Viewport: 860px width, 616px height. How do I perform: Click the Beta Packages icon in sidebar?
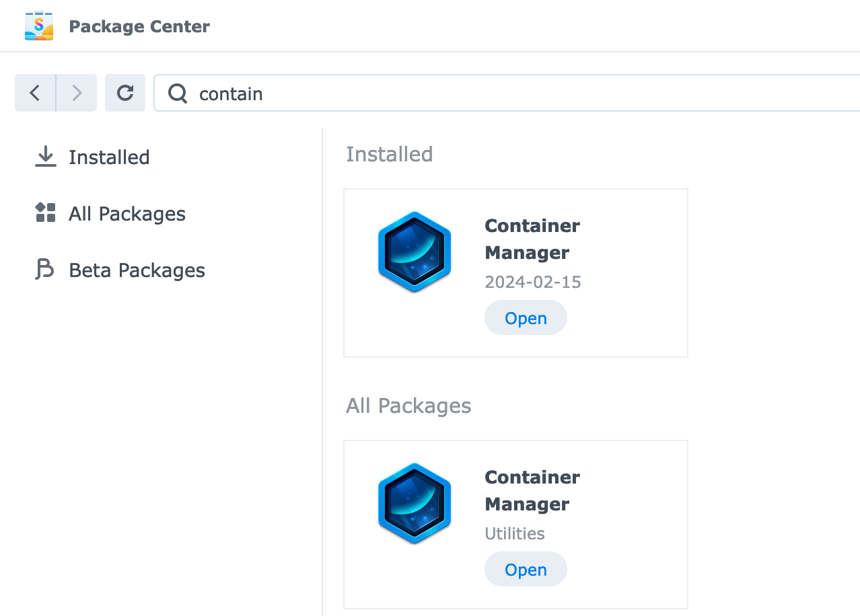coord(45,270)
